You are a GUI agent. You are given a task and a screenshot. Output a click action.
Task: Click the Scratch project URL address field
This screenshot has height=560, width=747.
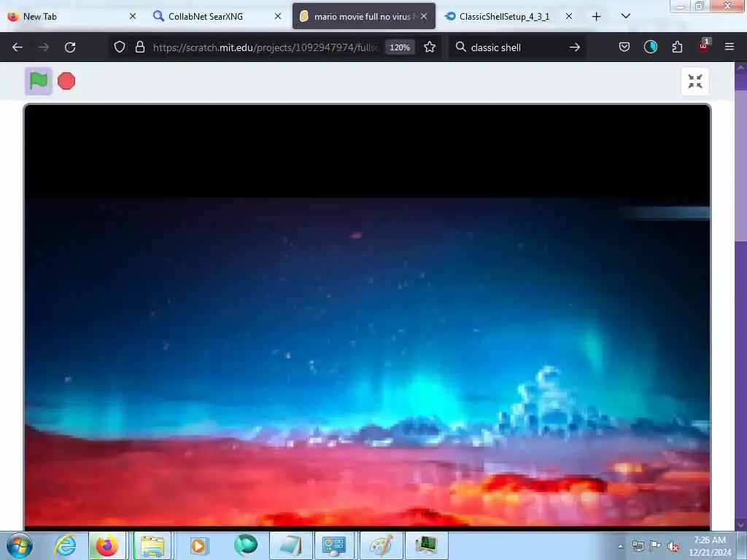(265, 47)
